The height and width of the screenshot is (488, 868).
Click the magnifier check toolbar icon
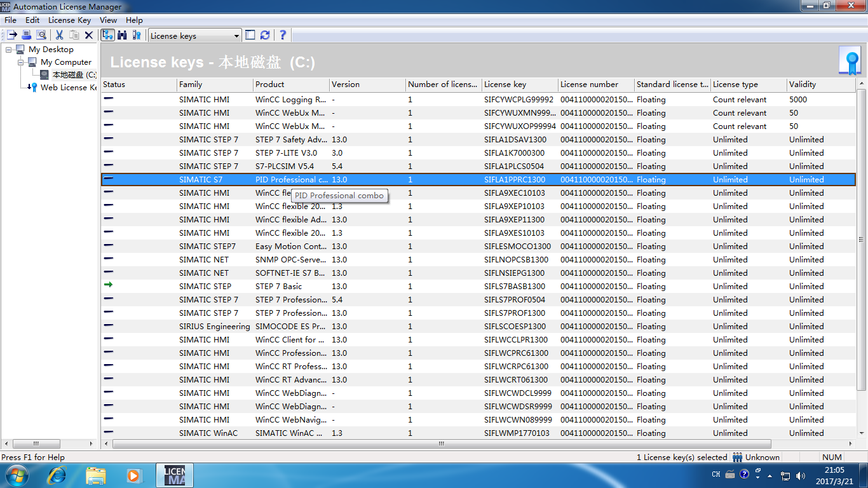(x=41, y=36)
